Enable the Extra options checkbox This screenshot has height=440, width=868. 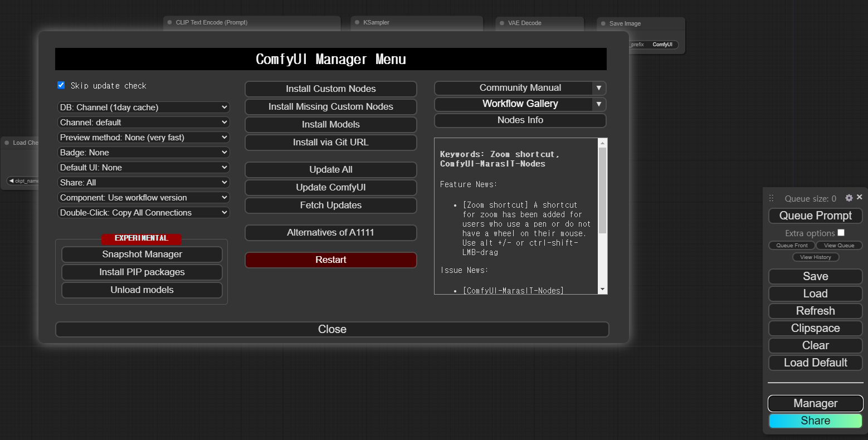841,233
